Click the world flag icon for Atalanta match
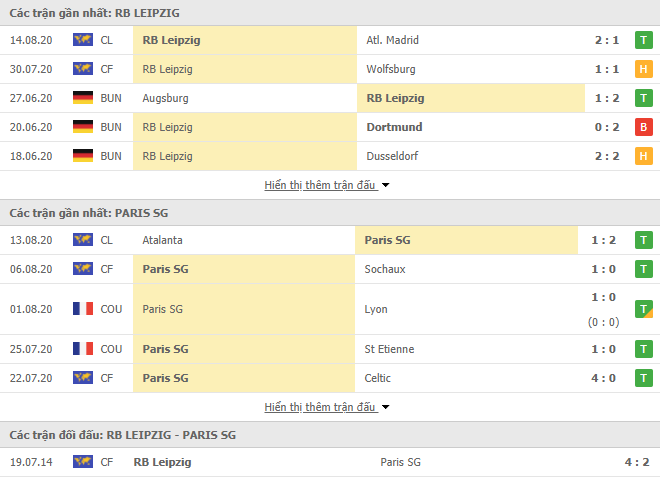Image resolution: width=660 pixels, height=477 pixels. (x=83, y=240)
